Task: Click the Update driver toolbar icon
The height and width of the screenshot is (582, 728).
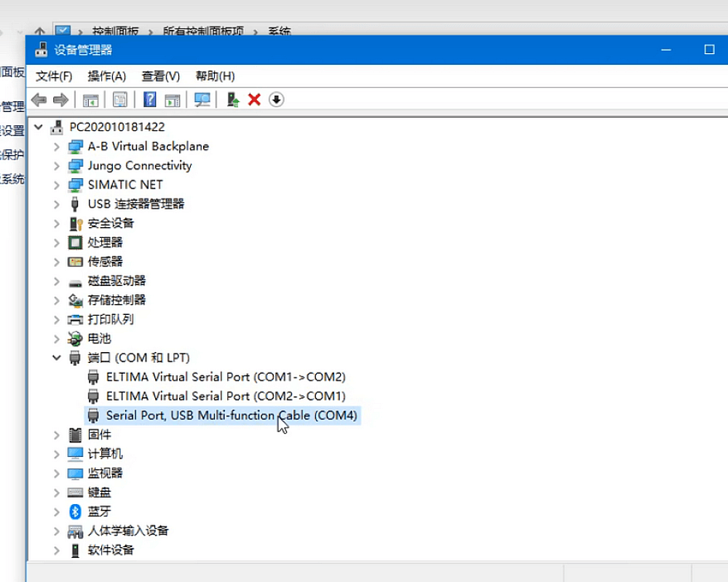Action: tap(233, 100)
